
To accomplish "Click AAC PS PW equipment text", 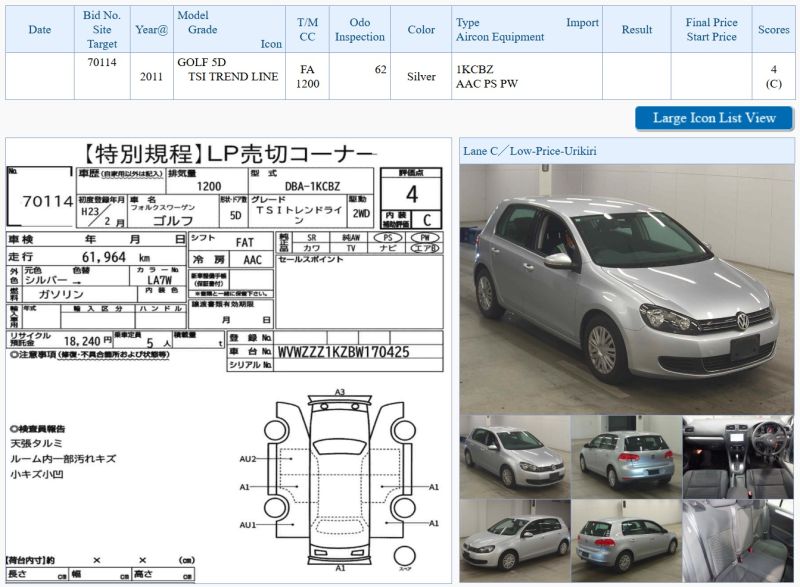I will coord(487,84).
